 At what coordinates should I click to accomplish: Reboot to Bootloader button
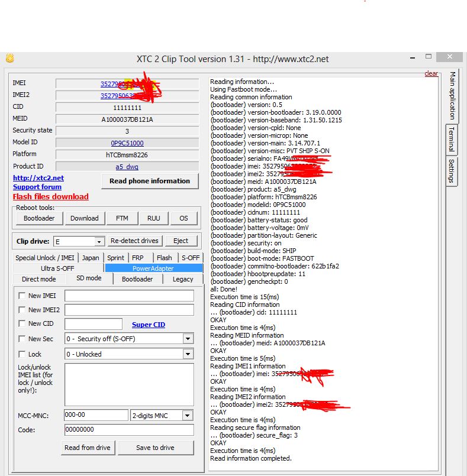click(x=39, y=218)
